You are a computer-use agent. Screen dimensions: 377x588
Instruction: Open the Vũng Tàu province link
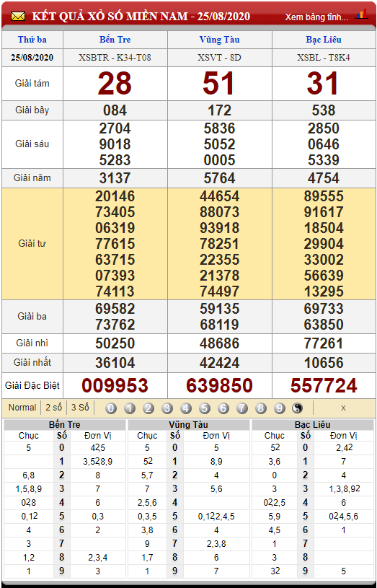(x=219, y=40)
